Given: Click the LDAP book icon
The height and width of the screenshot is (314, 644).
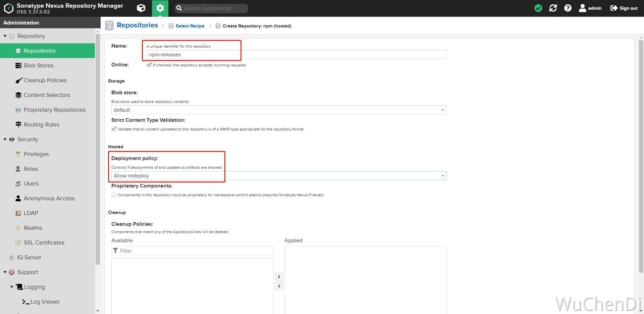Looking at the screenshot, I should point(18,213).
